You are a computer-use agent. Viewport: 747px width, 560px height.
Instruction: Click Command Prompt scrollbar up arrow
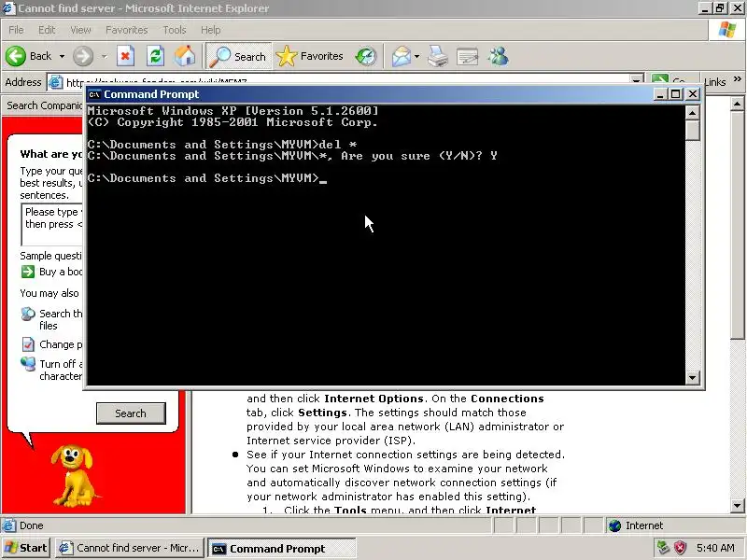pyautogui.click(x=692, y=113)
